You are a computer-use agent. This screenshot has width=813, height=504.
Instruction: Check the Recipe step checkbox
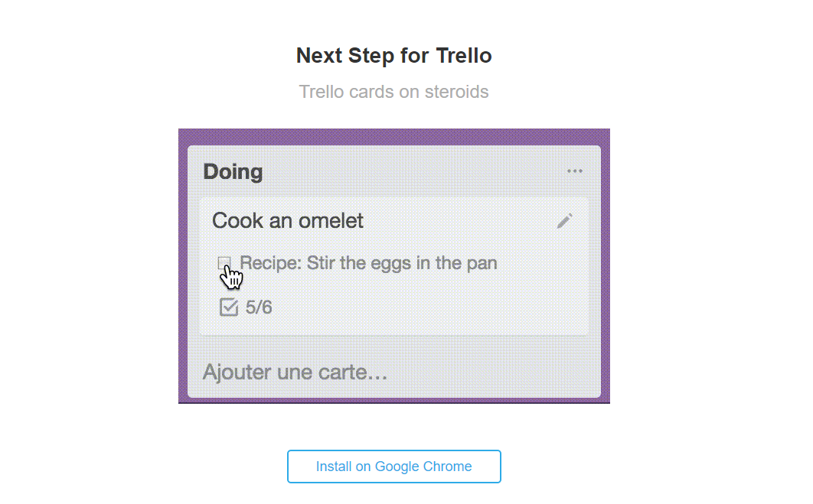(224, 262)
